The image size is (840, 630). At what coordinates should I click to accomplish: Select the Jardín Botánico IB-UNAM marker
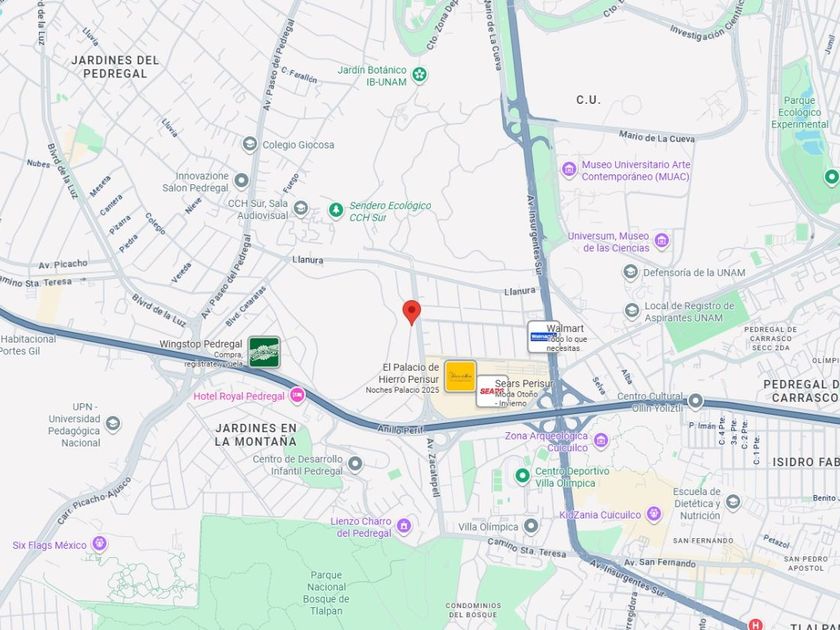419,74
